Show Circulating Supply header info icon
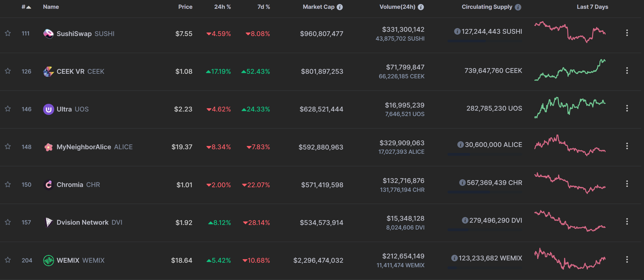Image resolution: width=644 pixels, height=280 pixels. pyautogui.click(x=518, y=7)
